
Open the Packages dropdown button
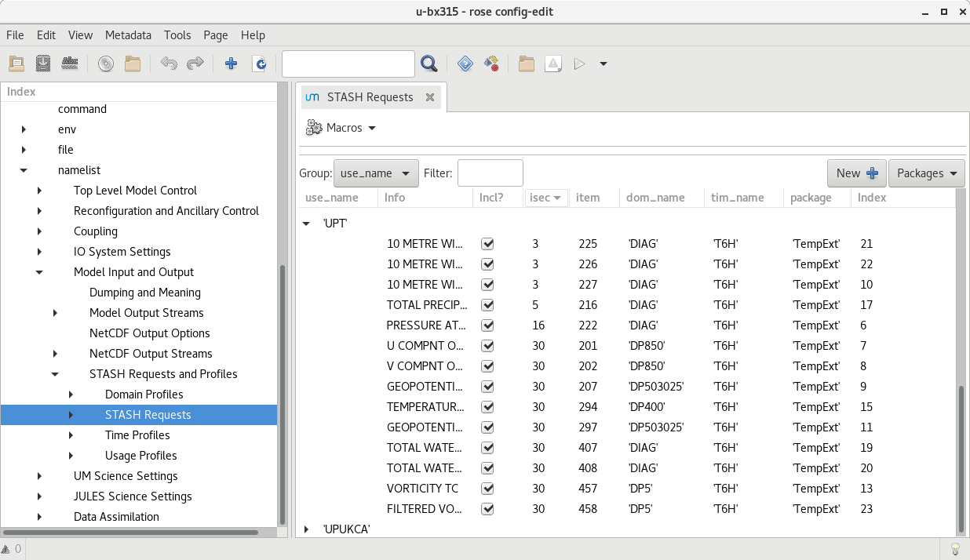coord(926,173)
